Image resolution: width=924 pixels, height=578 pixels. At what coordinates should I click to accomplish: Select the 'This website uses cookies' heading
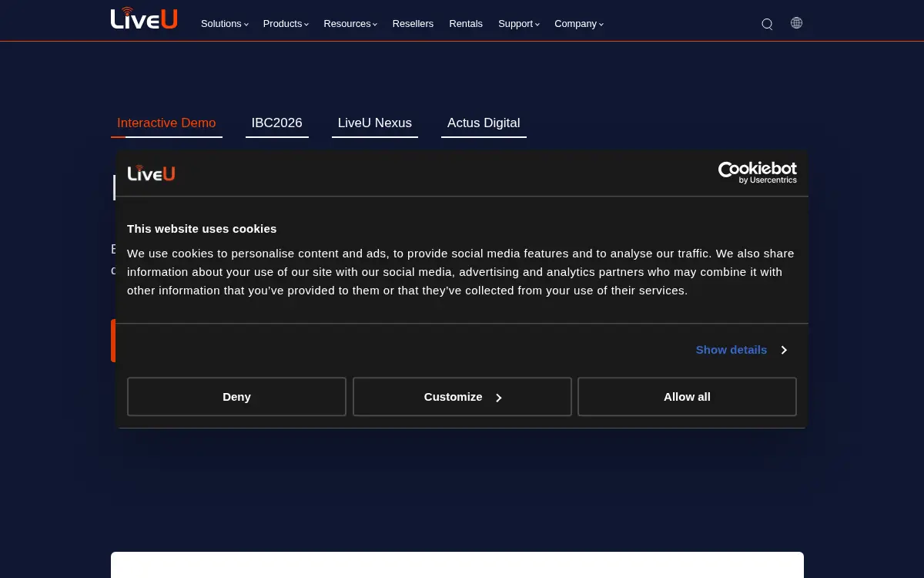[x=202, y=229]
